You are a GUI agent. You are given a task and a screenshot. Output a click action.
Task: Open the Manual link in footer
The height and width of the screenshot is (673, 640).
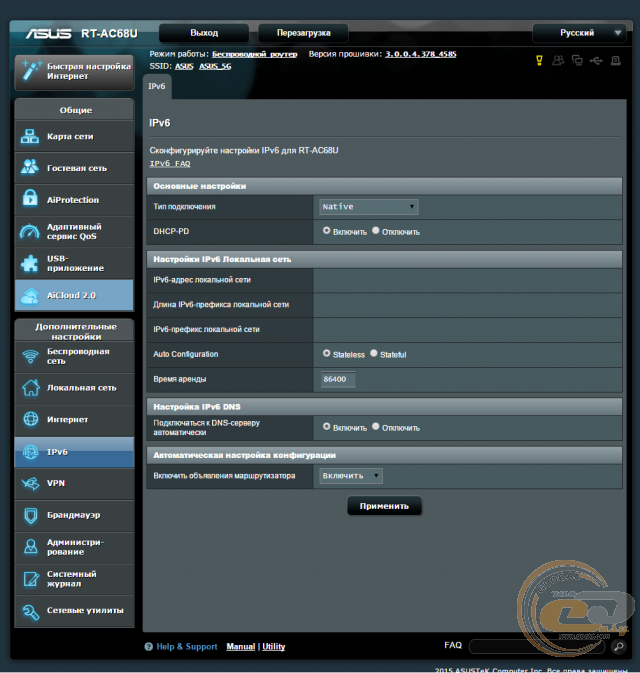240,646
